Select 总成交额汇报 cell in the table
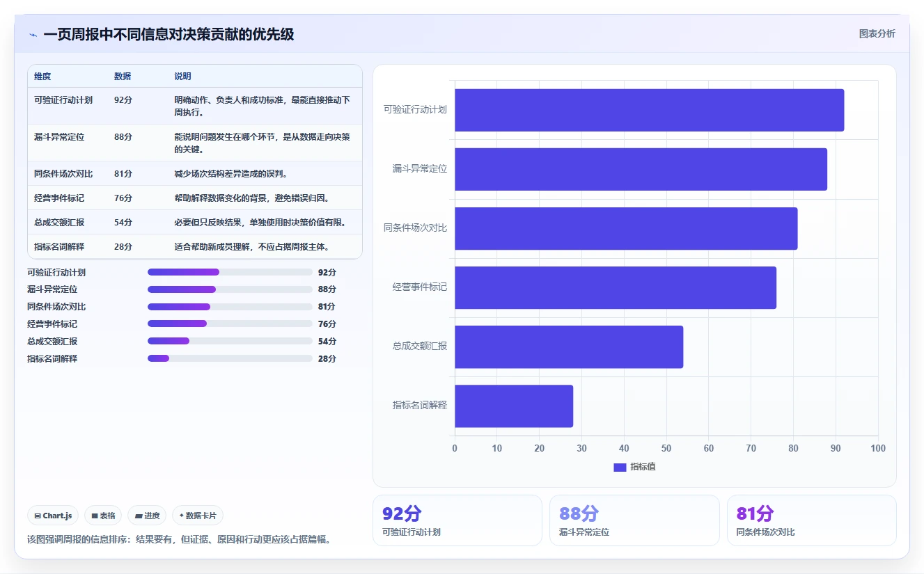924x574 pixels. point(59,223)
